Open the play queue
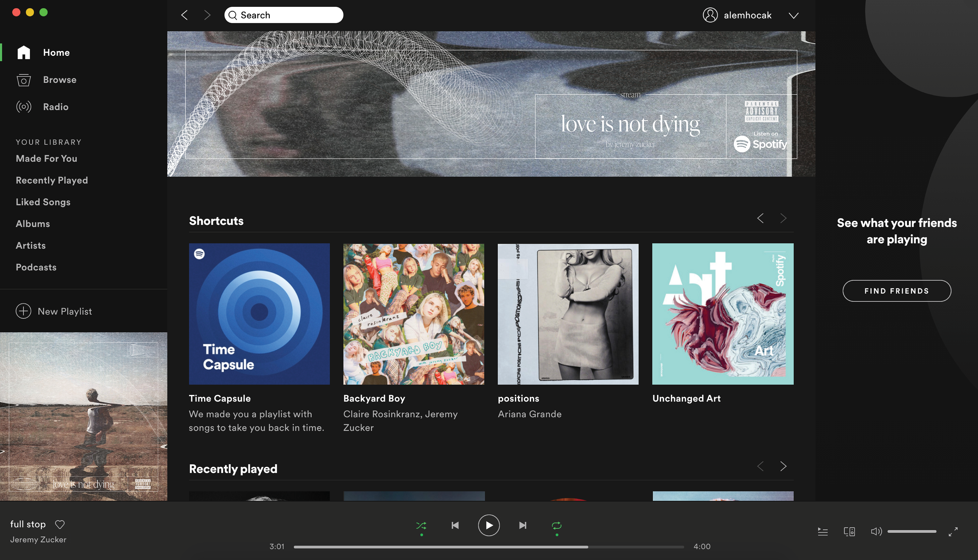 coord(823,531)
